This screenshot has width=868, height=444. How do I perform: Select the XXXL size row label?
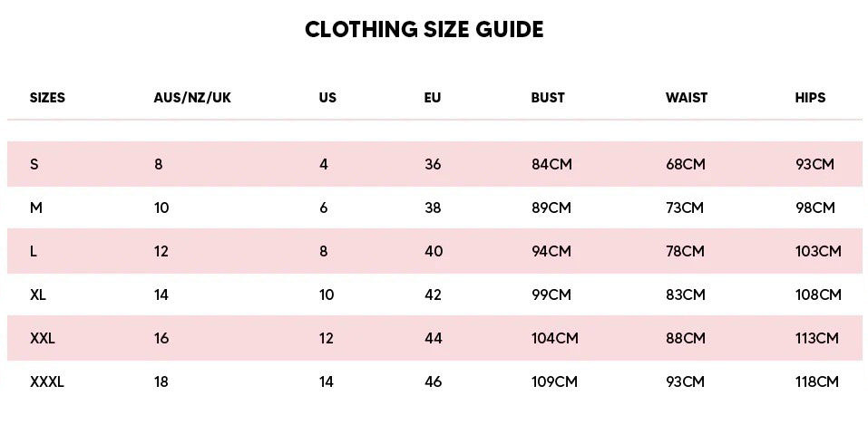[x=47, y=382]
